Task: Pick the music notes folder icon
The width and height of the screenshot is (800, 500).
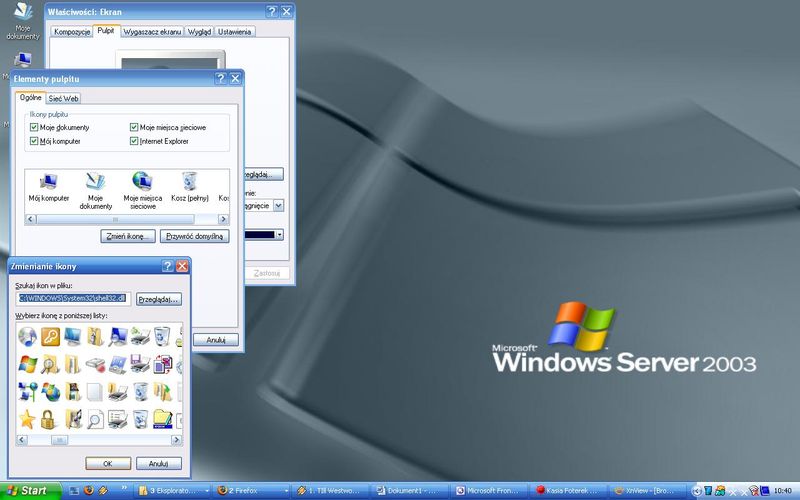Action: click(x=72, y=419)
